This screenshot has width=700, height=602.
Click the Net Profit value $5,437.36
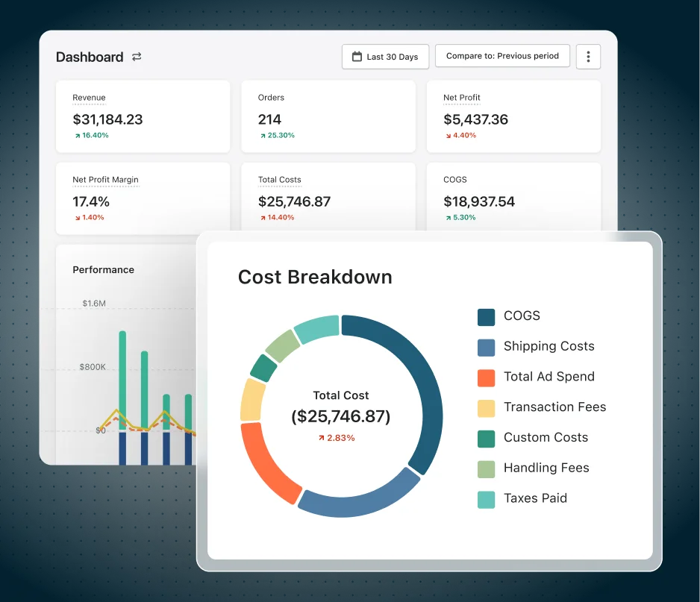(475, 119)
